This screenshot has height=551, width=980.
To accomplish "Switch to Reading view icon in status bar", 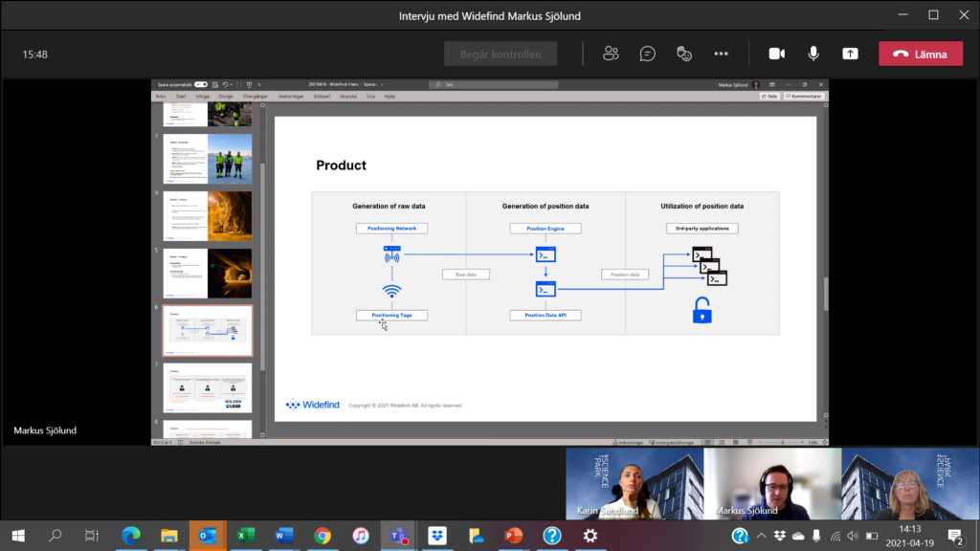I will [736, 442].
